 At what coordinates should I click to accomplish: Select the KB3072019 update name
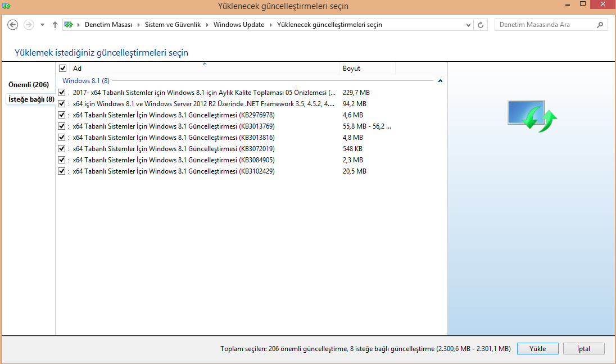tap(174, 149)
